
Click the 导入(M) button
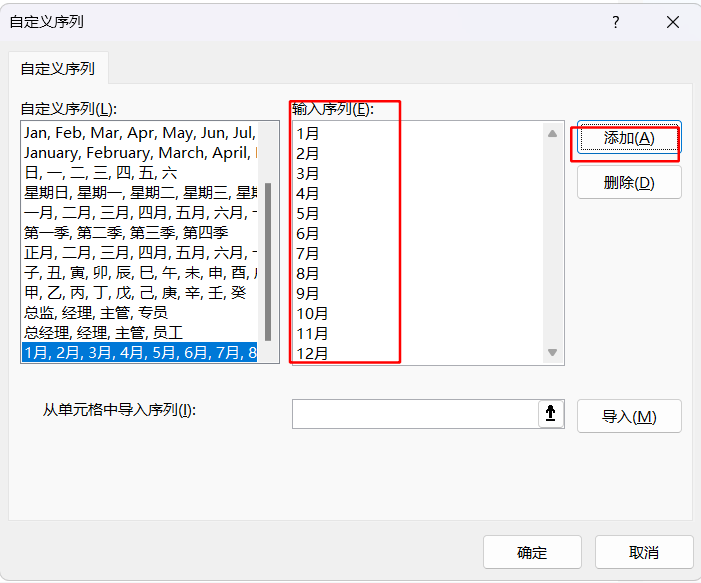pos(629,416)
